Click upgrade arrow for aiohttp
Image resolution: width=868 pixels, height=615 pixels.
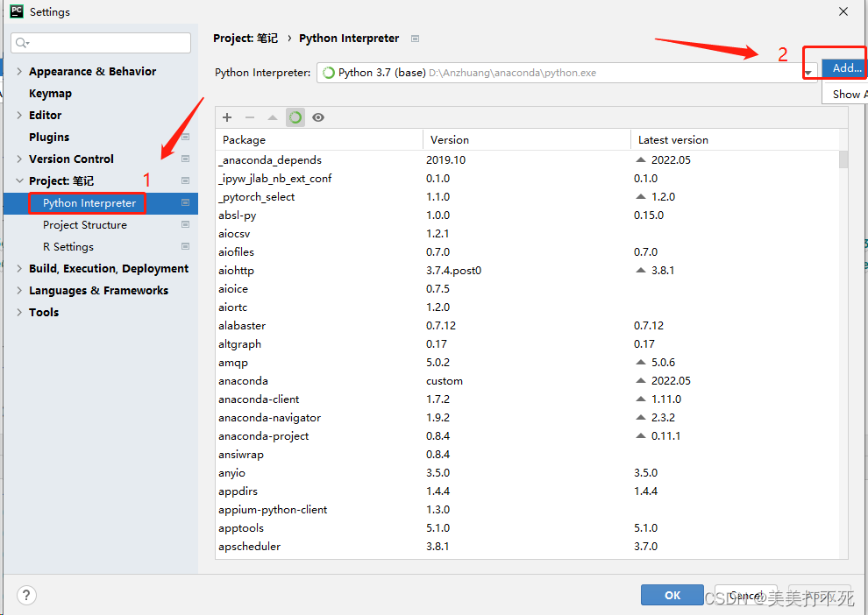[641, 270]
